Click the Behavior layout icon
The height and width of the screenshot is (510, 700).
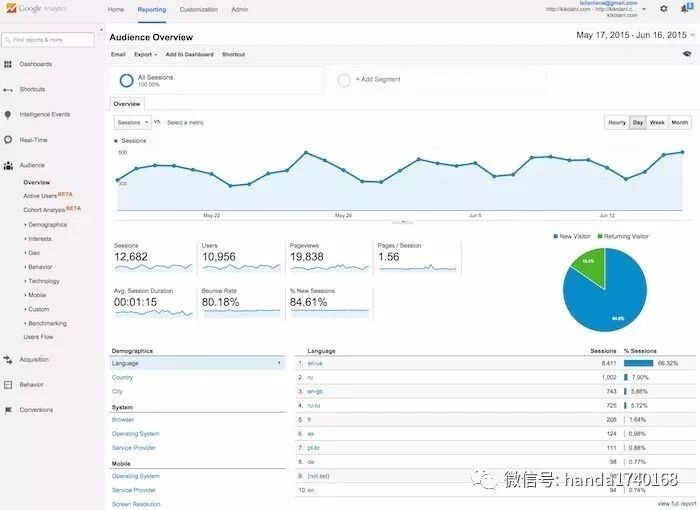[x=8, y=385]
